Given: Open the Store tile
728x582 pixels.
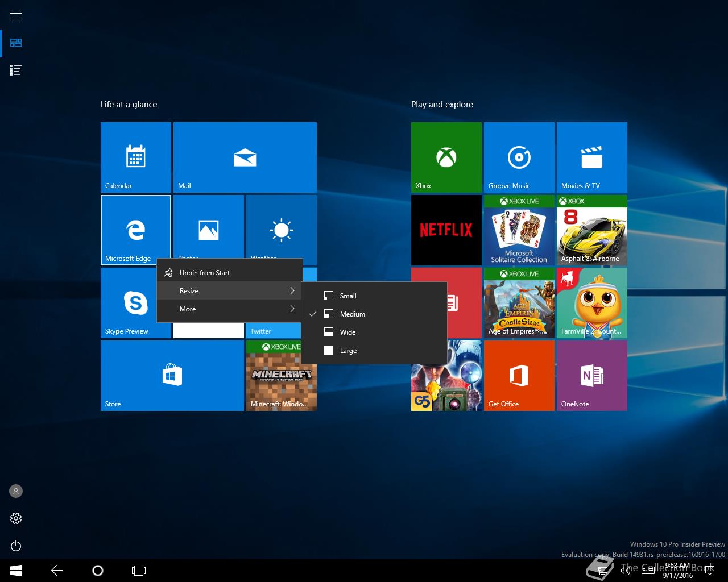Looking at the screenshot, I should 172,376.
